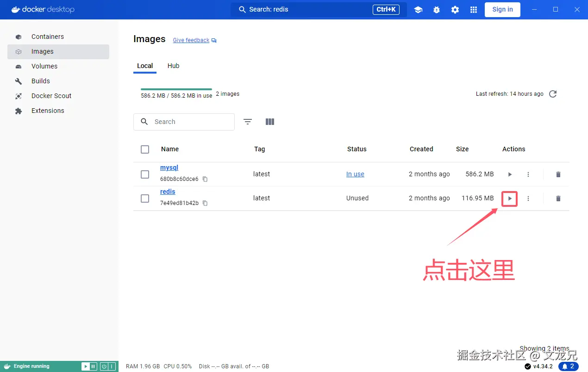This screenshot has height=372, width=588.
Task: Open Extensions in the sidebar
Action: tap(58, 111)
